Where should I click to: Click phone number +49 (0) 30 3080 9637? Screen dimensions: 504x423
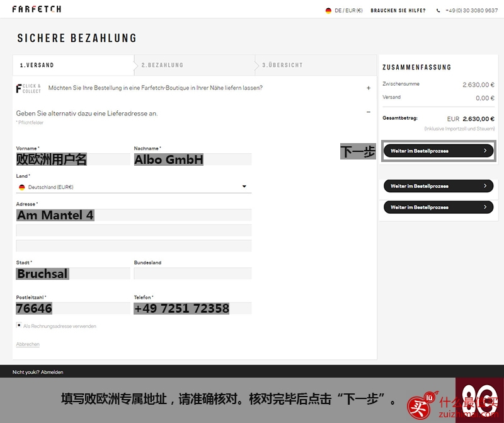click(x=471, y=11)
